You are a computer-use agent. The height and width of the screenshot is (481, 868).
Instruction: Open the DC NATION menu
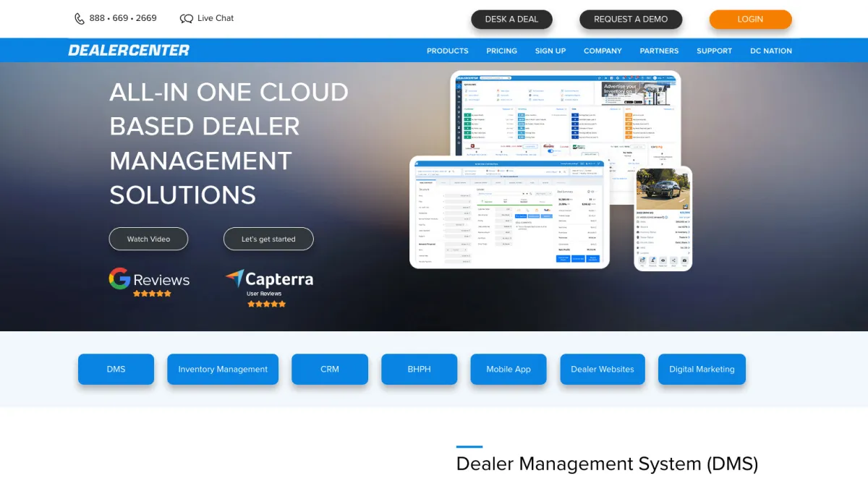(x=771, y=51)
